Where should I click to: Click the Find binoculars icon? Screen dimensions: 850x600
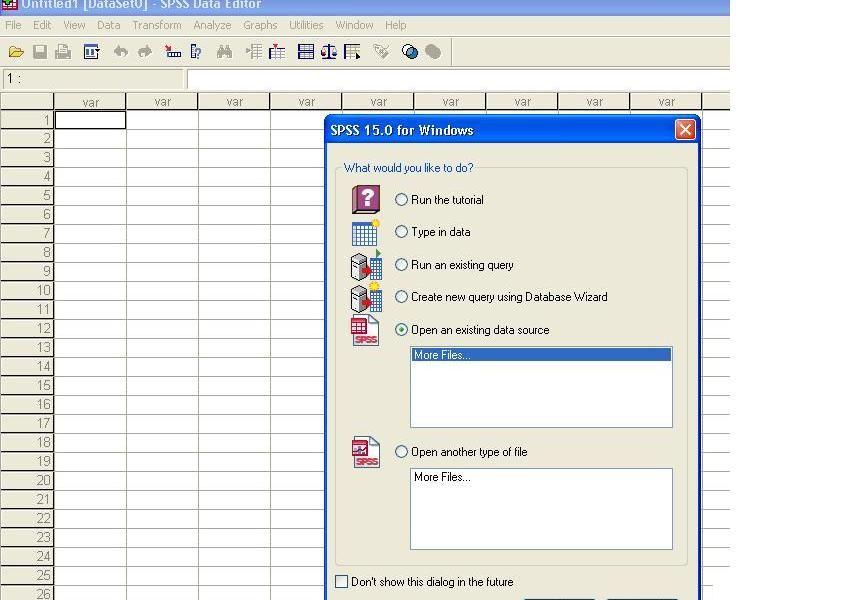[224, 52]
